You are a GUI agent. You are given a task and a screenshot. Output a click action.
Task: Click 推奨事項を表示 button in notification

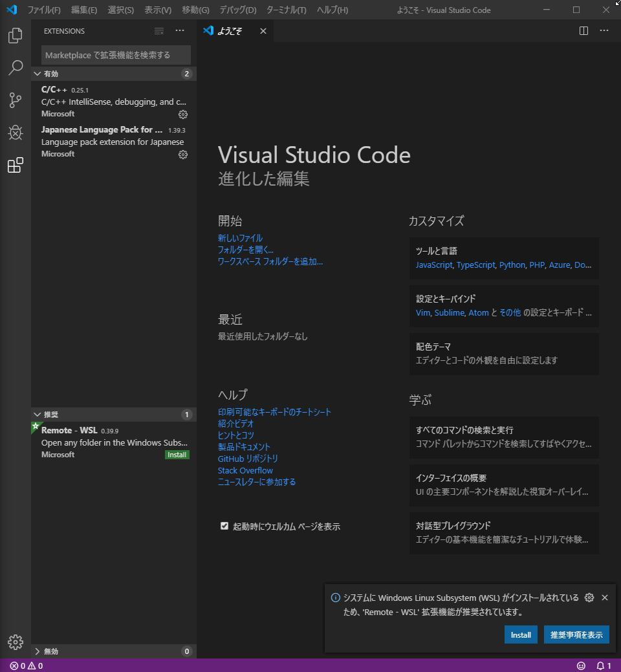(x=576, y=634)
